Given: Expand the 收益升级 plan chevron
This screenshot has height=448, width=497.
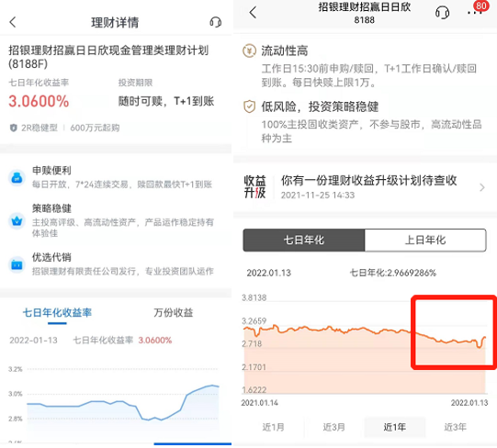Looking at the screenshot, I should click(x=482, y=187).
